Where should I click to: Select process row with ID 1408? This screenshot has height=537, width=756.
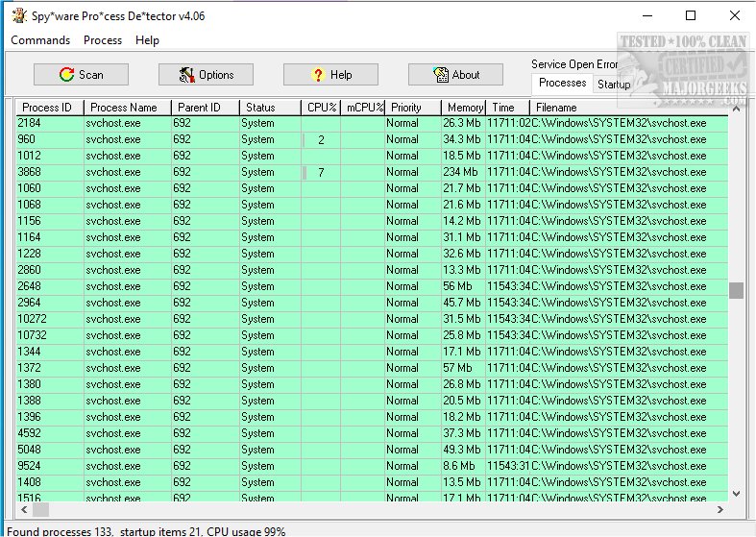(x=372, y=482)
